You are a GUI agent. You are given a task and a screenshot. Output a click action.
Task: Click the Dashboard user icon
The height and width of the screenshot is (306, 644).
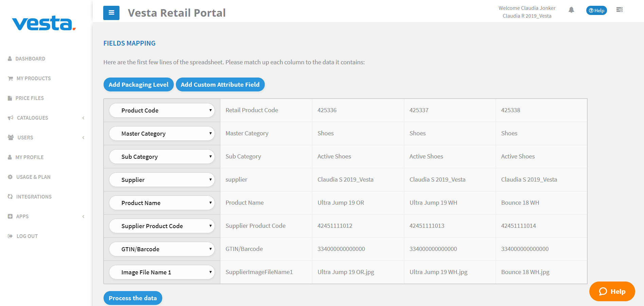tap(10, 58)
